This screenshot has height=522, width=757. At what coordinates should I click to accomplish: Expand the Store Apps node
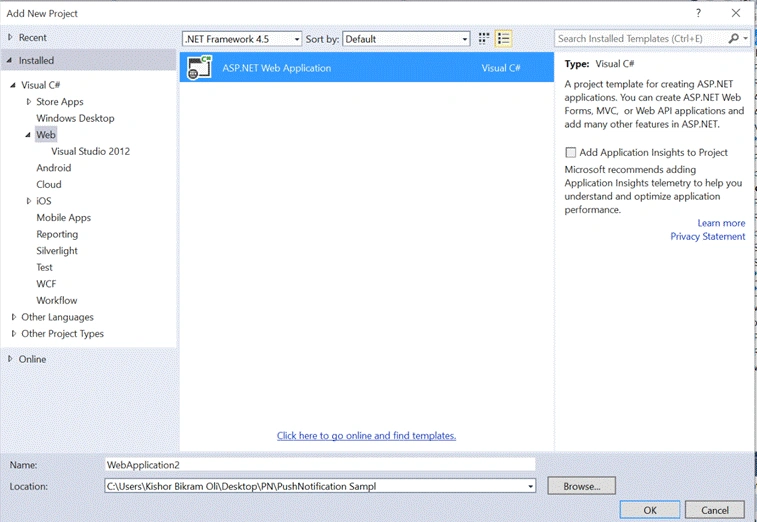(28, 101)
